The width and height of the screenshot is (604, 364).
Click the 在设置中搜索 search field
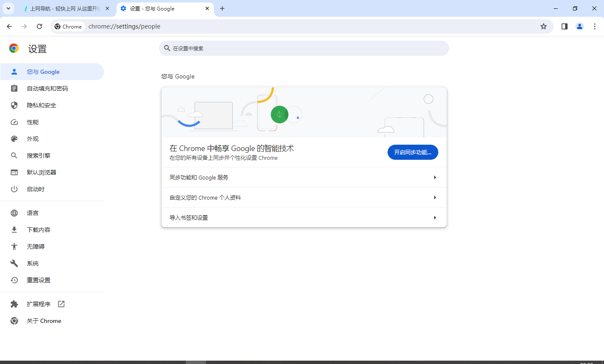304,48
